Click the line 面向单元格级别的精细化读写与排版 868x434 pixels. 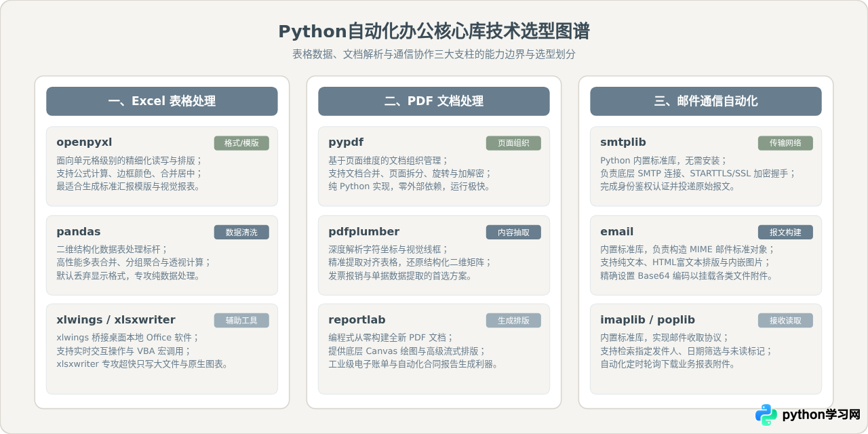click(130, 161)
